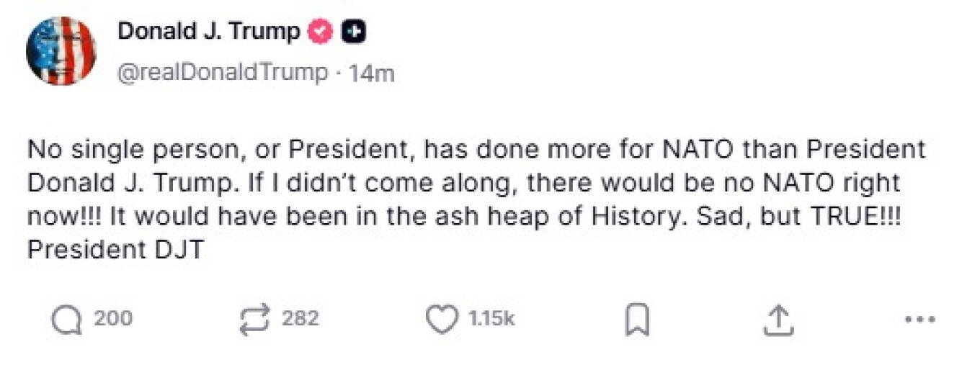Viewport: 980px width, 370px height.
Task: Click the "President DJT" signature line
Action: [x=115, y=249]
